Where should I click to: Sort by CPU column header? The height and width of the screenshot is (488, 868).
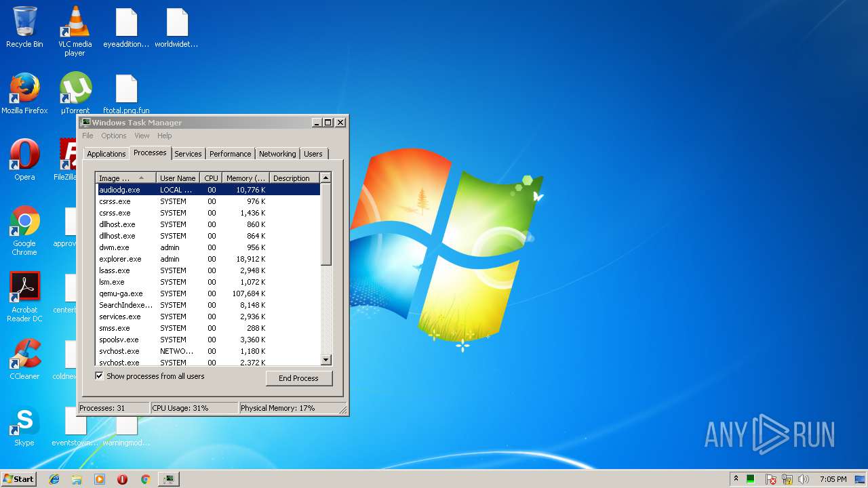[211, 178]
